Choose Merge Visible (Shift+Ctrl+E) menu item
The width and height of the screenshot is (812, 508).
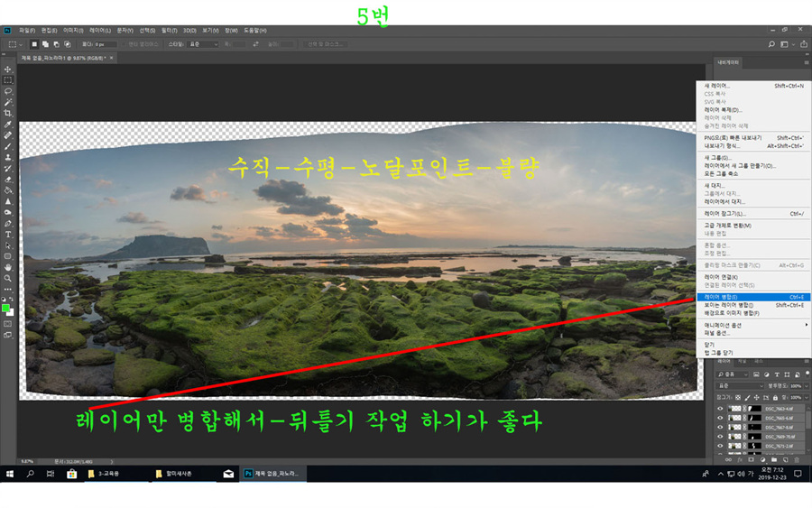coord(753,305)
